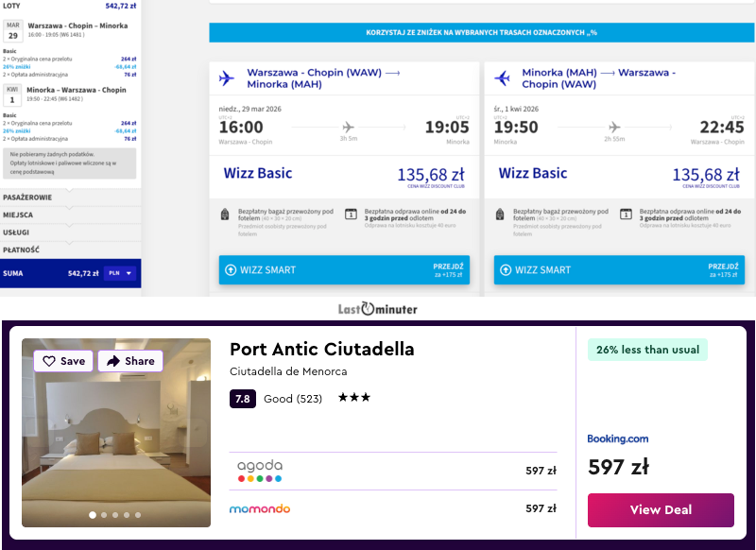Share the Port Antic Ciutadella hotel

click(x=130, y=361)
